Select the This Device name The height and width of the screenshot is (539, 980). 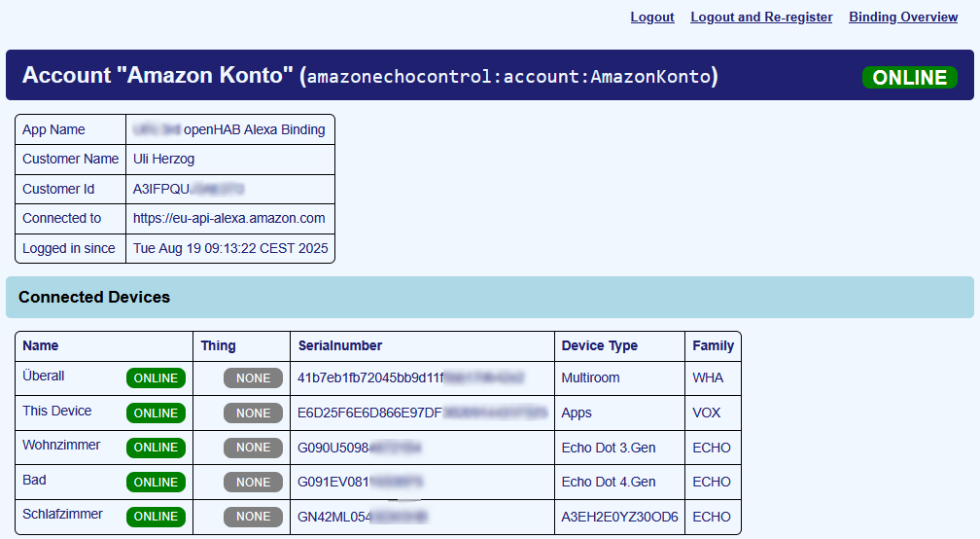click(56, 411)
